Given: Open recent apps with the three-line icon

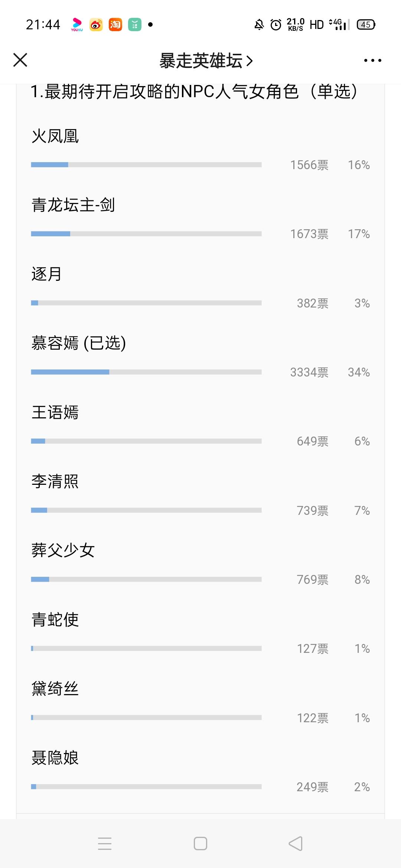Looking at the screenshot, I should [x=105, y=844].
